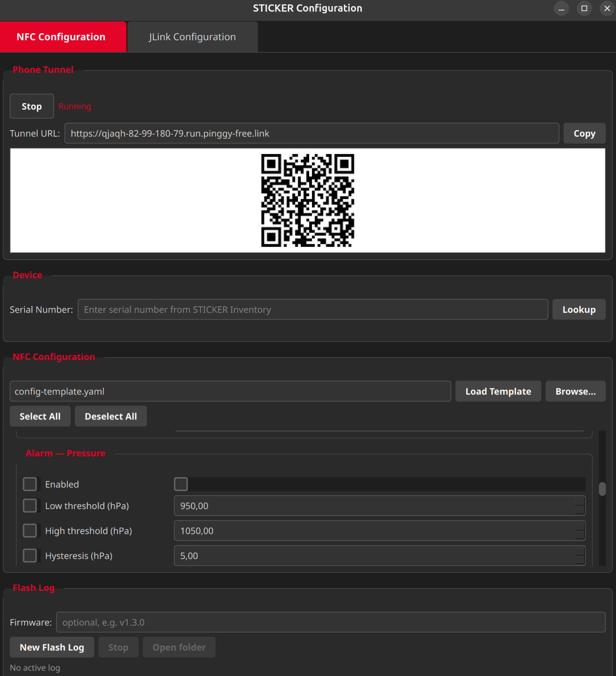This screenshot has width=616, height=676.
Task: Close the STICKER Configuration window
Action: click(x=607, y=8)
